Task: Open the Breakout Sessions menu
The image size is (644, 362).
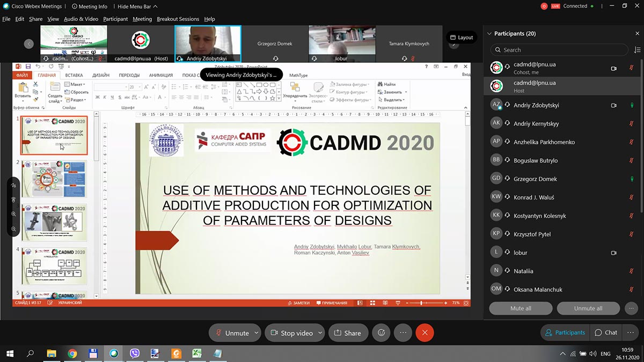Action: [x=178, y=19]
